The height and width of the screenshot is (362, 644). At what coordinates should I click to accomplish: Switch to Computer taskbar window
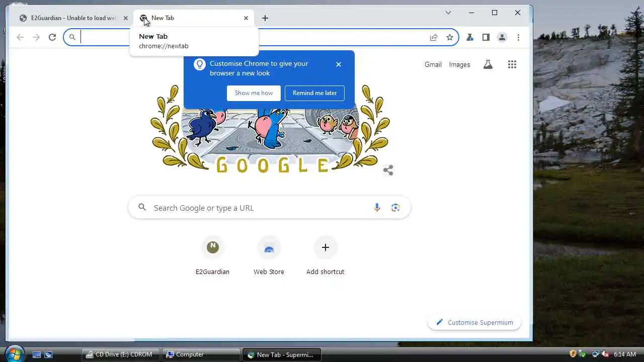tap(201, 354)
